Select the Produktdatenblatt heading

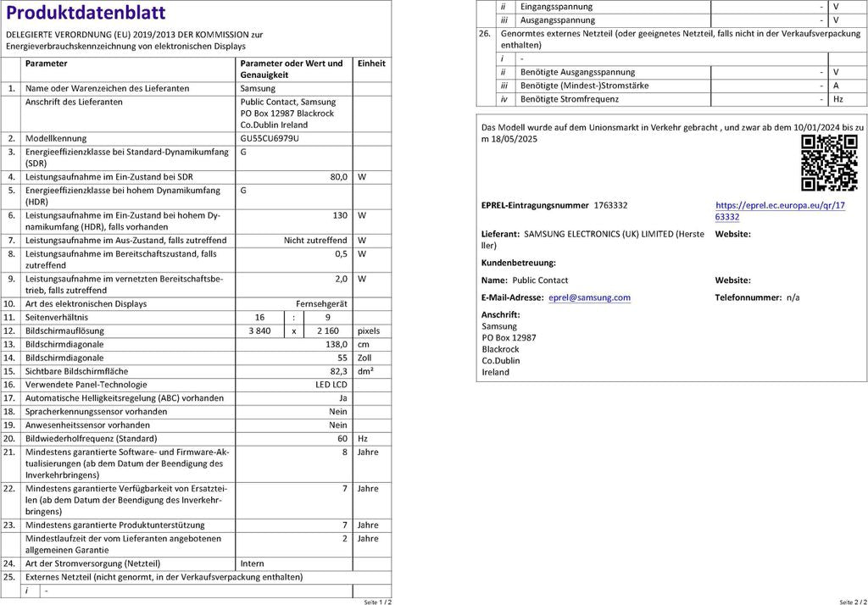(86, 12)
